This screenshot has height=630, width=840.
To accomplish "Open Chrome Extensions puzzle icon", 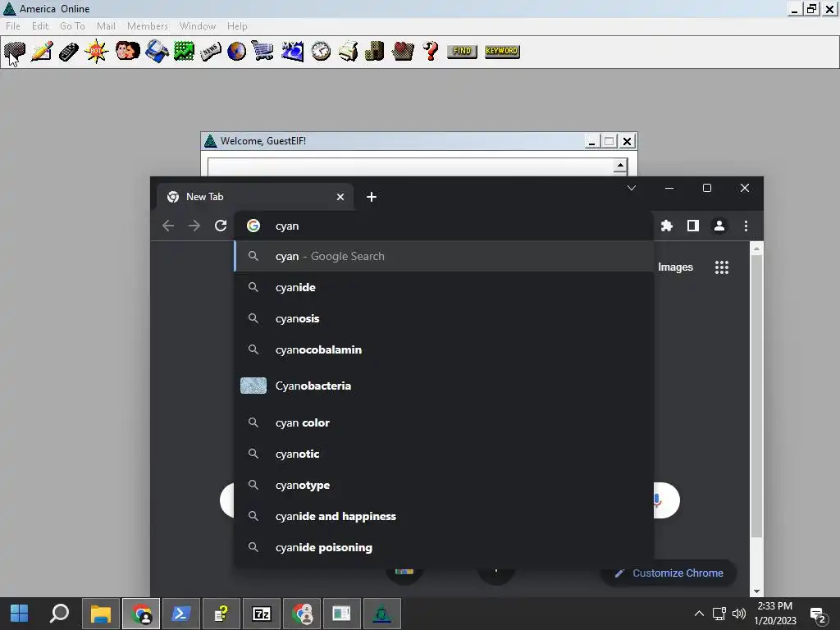I will (667, 226).
